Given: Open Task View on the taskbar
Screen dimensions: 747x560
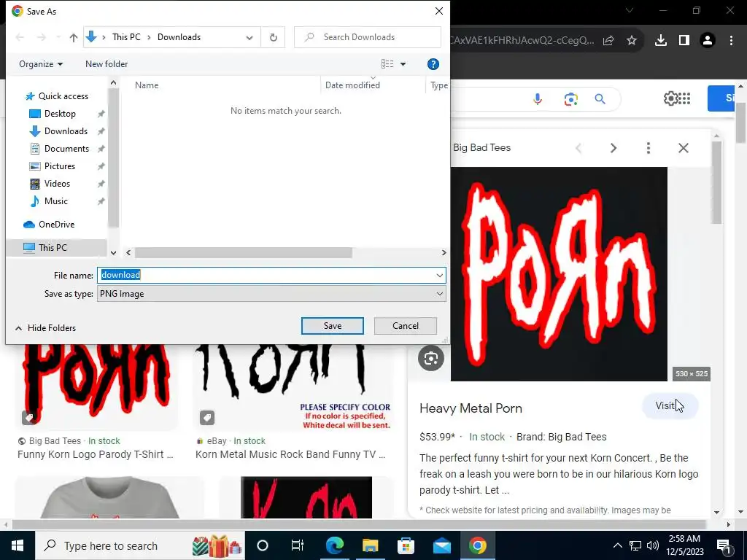Looking at the screenshot, I should (x=298, y=545).
